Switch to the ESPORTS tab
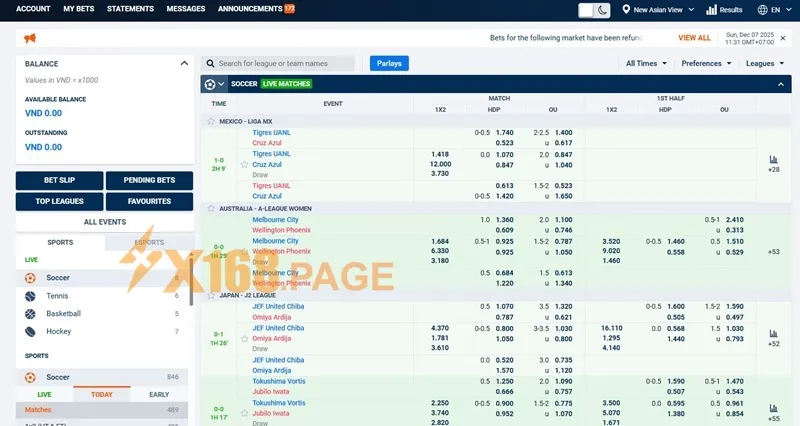The image size is (800, 426). click(x=149, y=242)
